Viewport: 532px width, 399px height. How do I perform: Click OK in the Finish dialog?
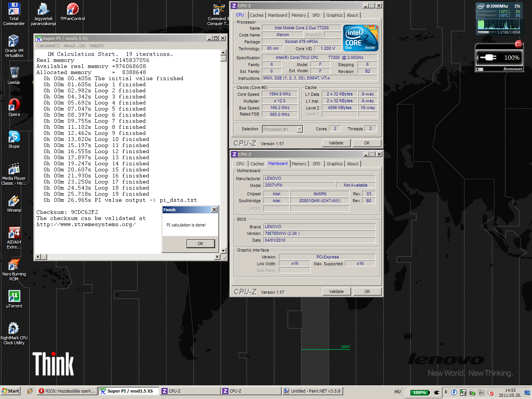click(201, 244)
